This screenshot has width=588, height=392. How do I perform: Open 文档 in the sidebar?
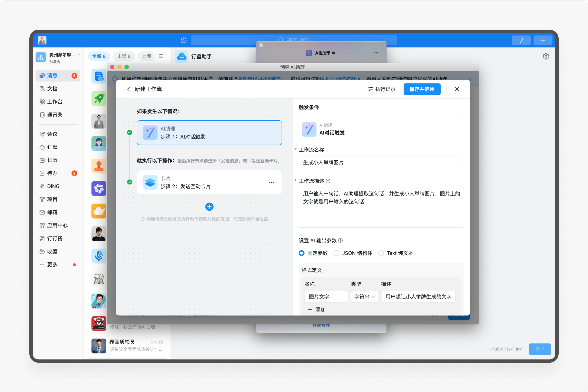[x=58, y=89]
